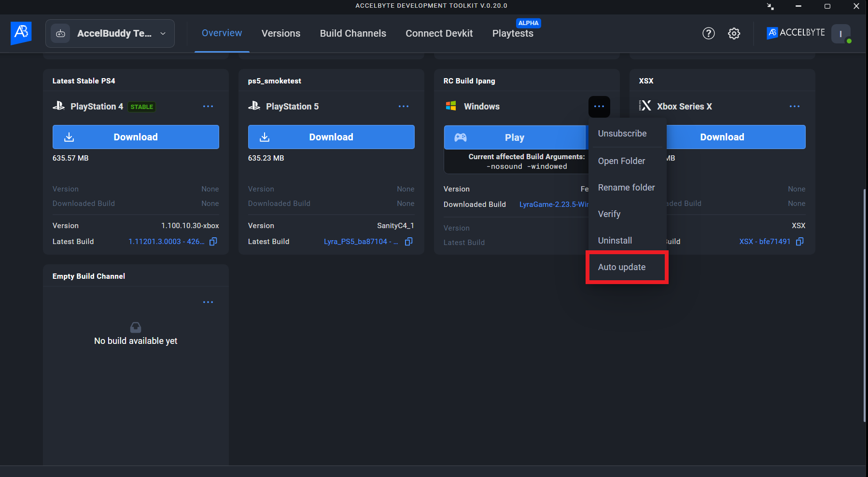Choose Rename folder from the context menu
This screenshot has width=868, height=477.
(628, 188)
